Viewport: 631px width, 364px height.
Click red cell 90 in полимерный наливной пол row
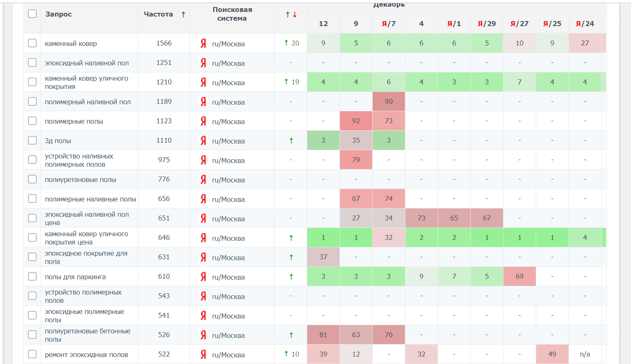pos(388,101)
